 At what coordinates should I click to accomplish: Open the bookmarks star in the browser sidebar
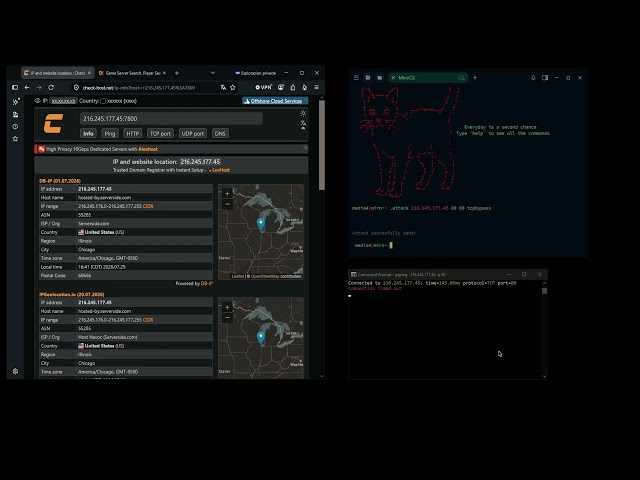tap(16, 139)
